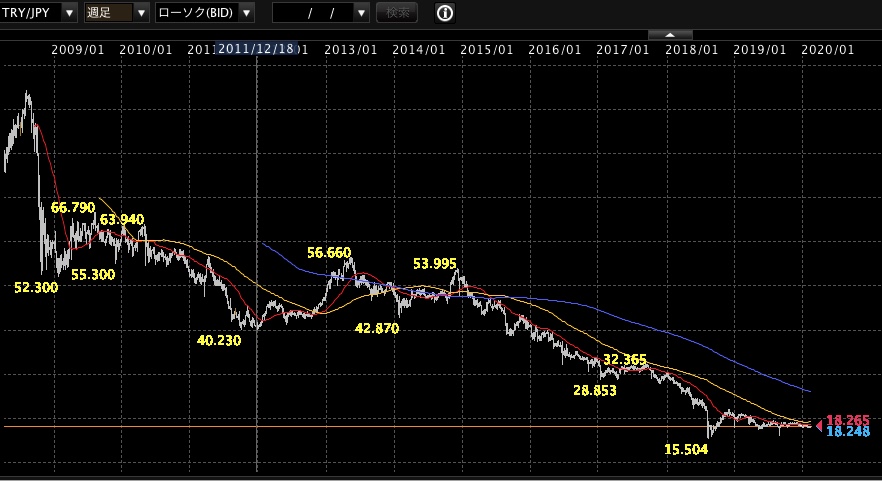Click the 42.870 price label
Viewport: 882px width, 481px height.
click(x=377, y=328)
